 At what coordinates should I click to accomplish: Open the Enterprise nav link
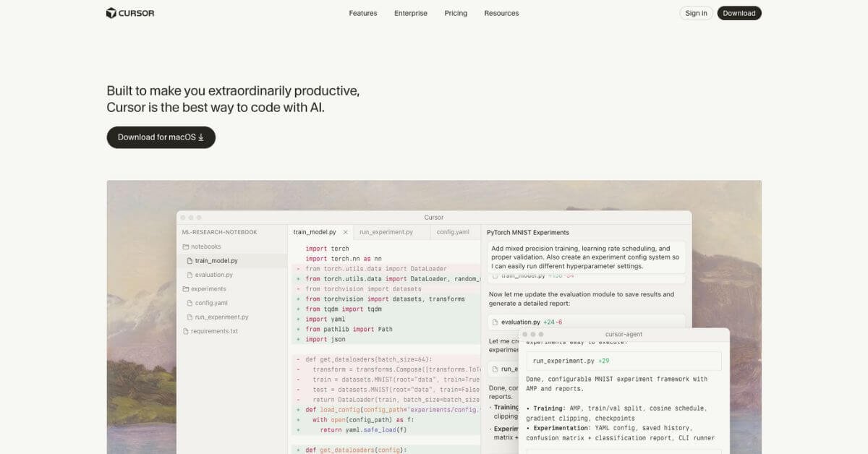411,13
